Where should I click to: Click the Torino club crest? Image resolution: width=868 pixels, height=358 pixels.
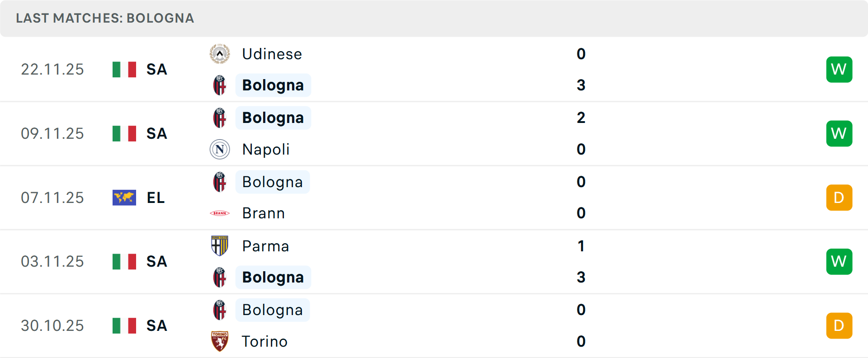(220, 341)
